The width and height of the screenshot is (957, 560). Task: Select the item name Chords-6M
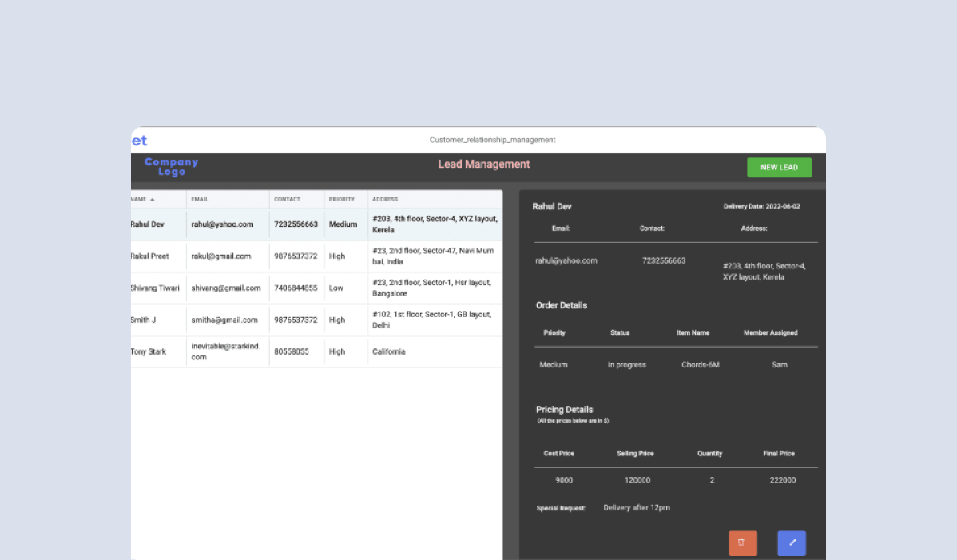[x=701, y=364]
